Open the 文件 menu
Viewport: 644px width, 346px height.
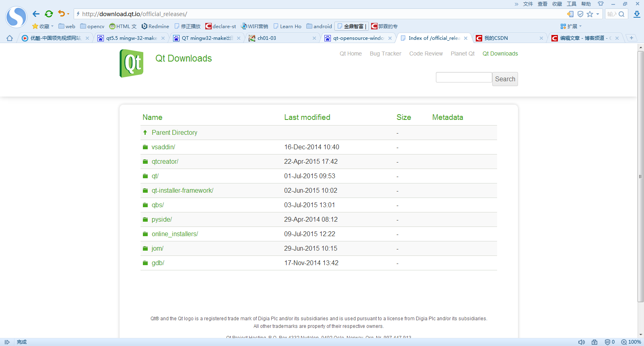pos(528,4)
